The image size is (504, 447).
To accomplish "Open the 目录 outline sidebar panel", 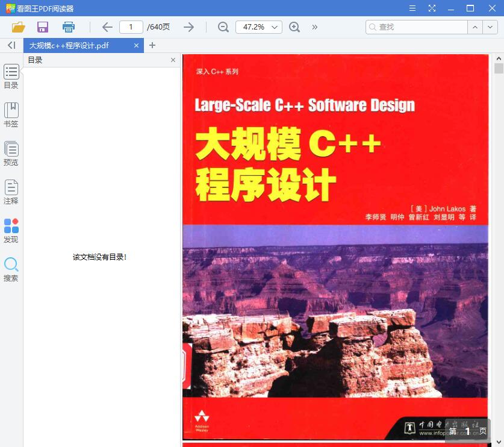I will pos(11,77).
